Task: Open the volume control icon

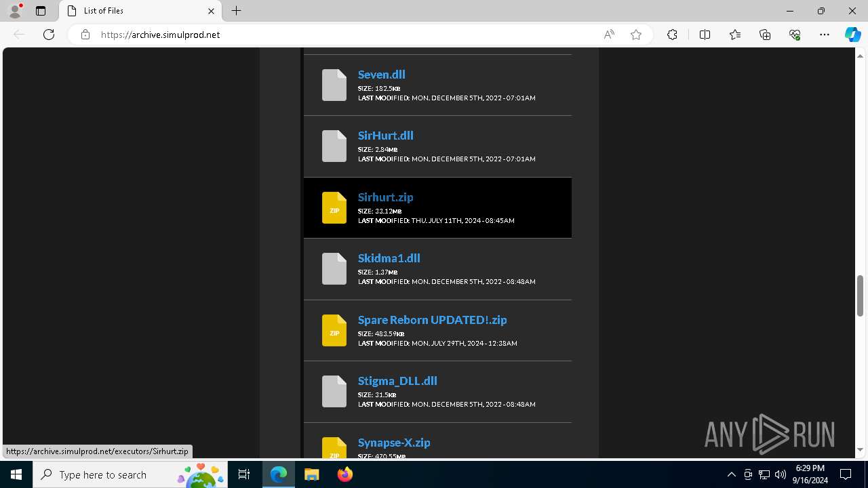Action: [x=781, y=474]
